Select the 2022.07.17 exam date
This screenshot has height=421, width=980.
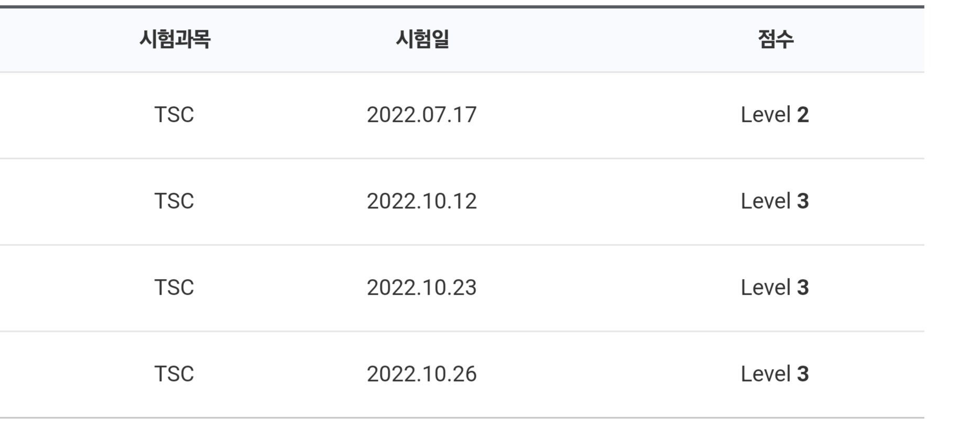tap(422, 115)
